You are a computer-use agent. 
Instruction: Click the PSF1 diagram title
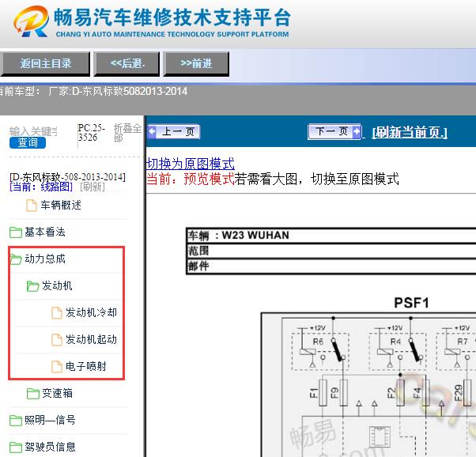pyautogui.click(x=411, y=303)
